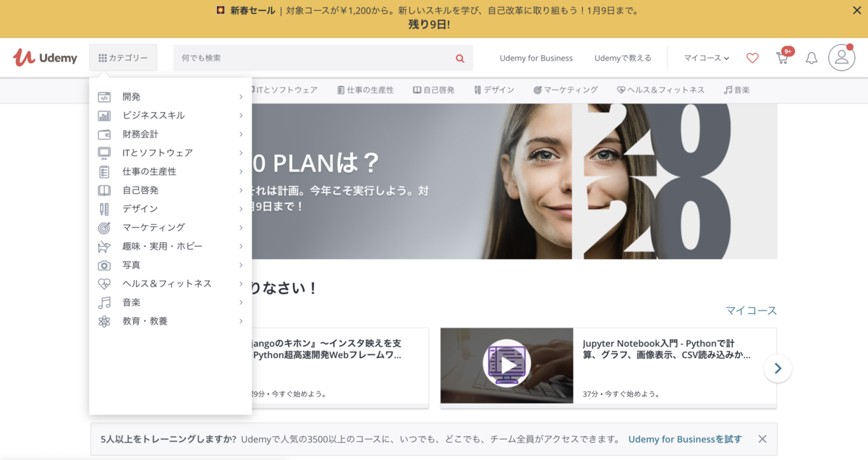Click the ヘルス＆フィットネス heart icon in dropdown
The image size is (868, 460).
(104, 284)
